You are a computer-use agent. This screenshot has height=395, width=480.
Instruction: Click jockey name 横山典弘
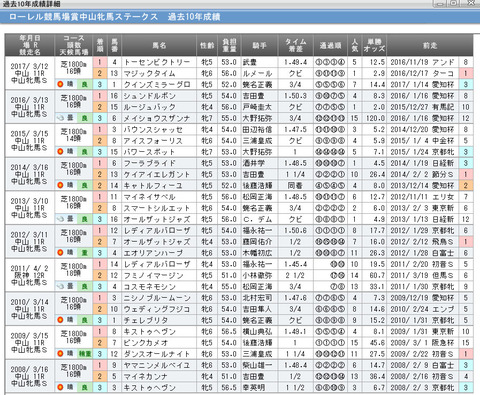tap(257, 332)
